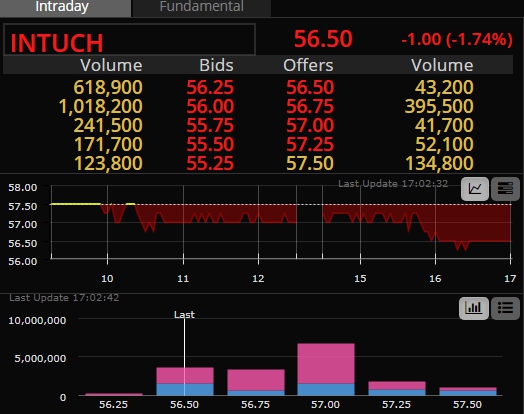The width and height of the screenshot is (524, 414).
Task: Click the INTUCH symbol name field
Action: pos(129,39)
